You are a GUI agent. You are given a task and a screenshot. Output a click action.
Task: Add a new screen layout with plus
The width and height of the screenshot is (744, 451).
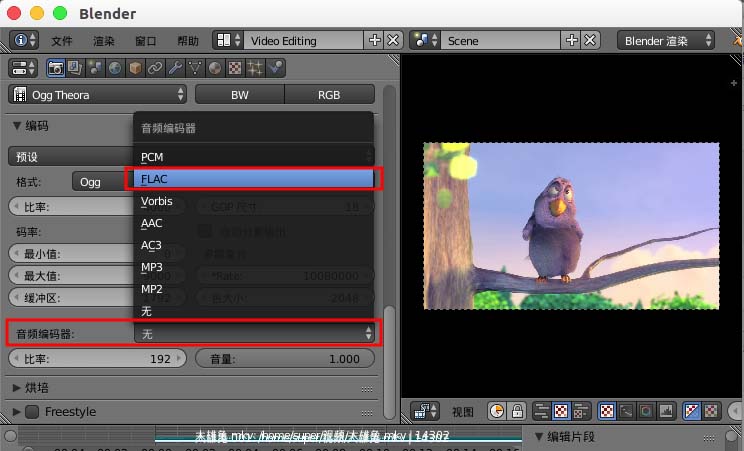[x=374, y=40]
